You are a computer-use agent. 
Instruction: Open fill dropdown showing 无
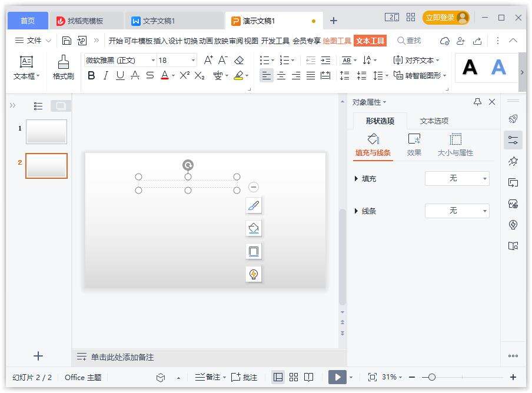(457, 178)
